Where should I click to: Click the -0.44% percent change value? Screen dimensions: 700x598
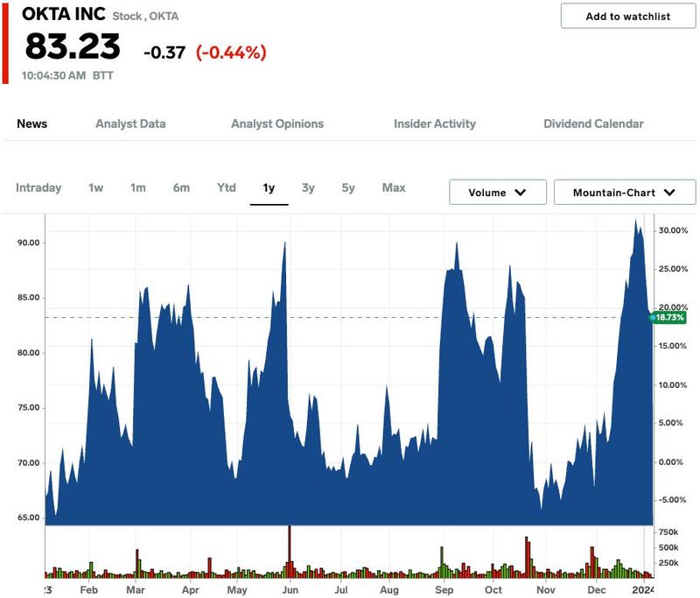231,53
